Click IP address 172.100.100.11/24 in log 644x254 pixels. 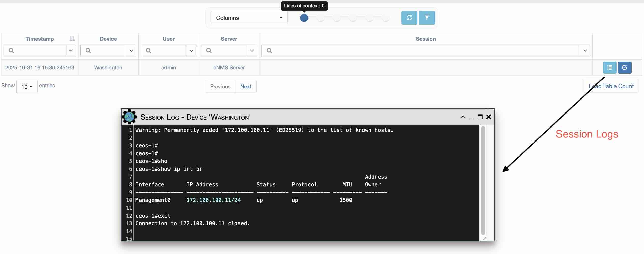tap(213, 200)
